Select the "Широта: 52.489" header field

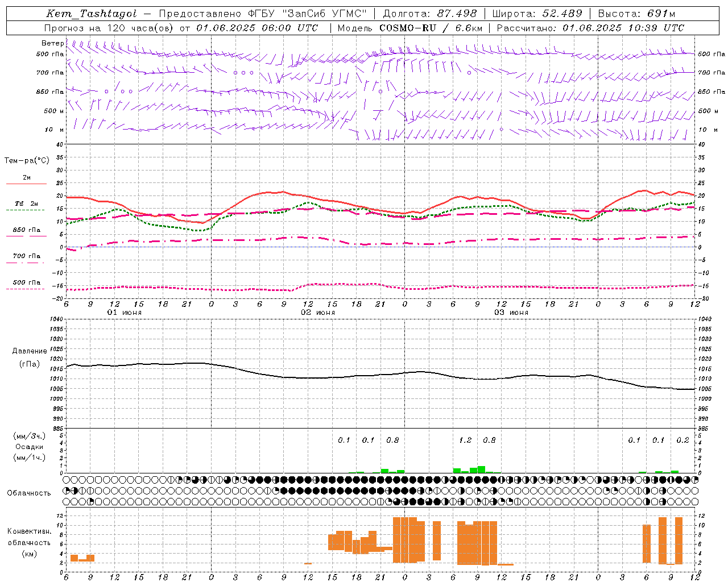click(537, 14)
